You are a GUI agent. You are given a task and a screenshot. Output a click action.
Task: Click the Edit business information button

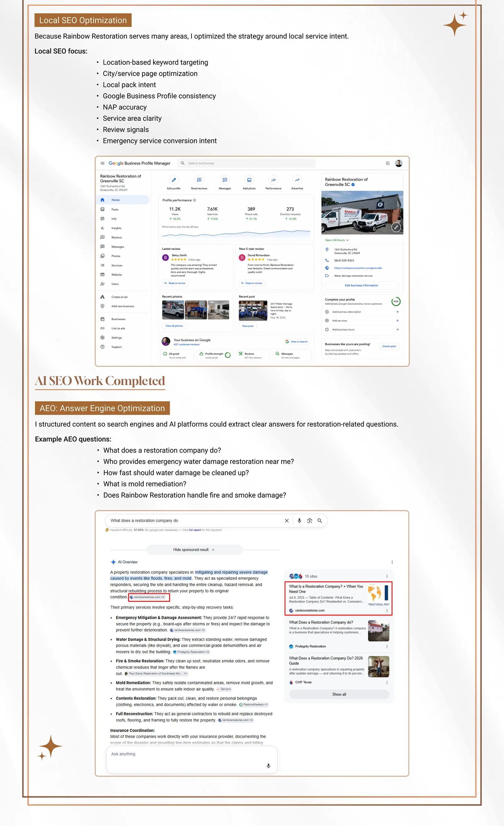point(361,285)
